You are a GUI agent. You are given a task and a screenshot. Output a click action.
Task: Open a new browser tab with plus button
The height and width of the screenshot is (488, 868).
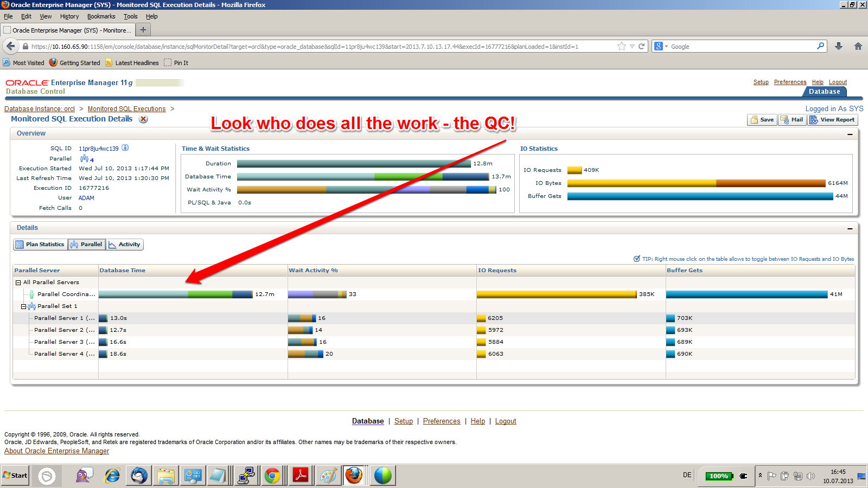(143, 30)
